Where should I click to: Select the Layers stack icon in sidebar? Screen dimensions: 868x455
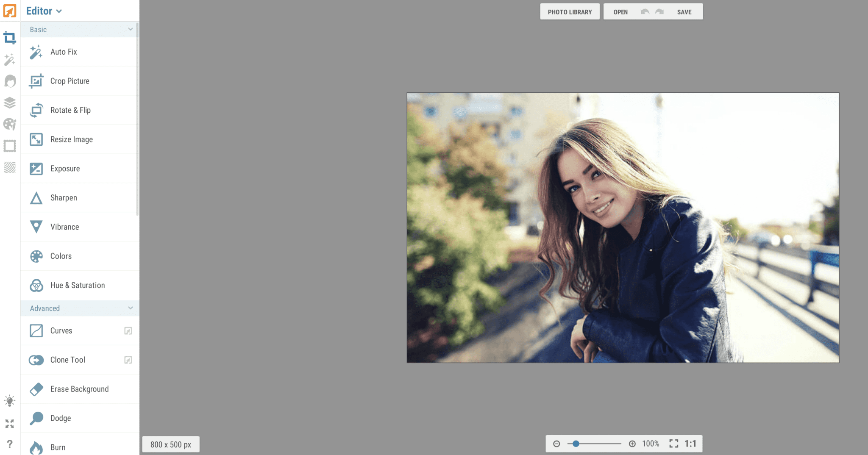(10, 103)
